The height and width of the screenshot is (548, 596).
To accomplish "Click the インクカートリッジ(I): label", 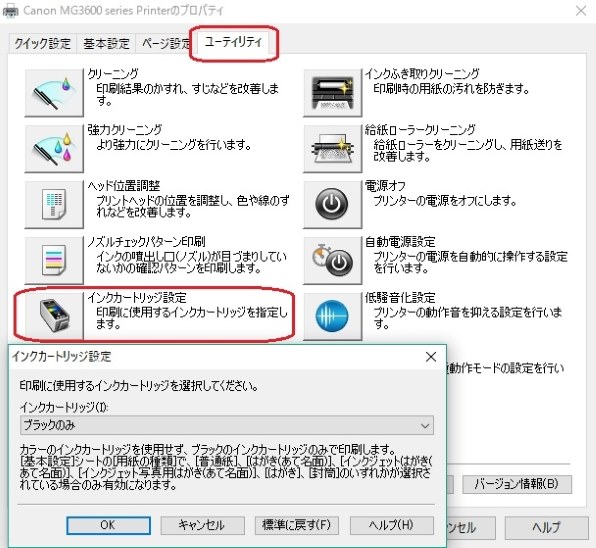I will (64, 407).
